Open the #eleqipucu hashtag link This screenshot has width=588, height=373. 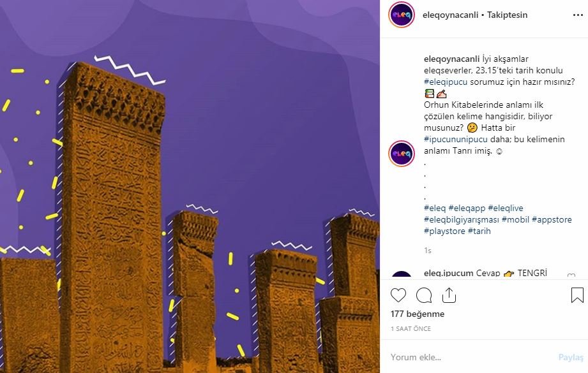(446, 82)
